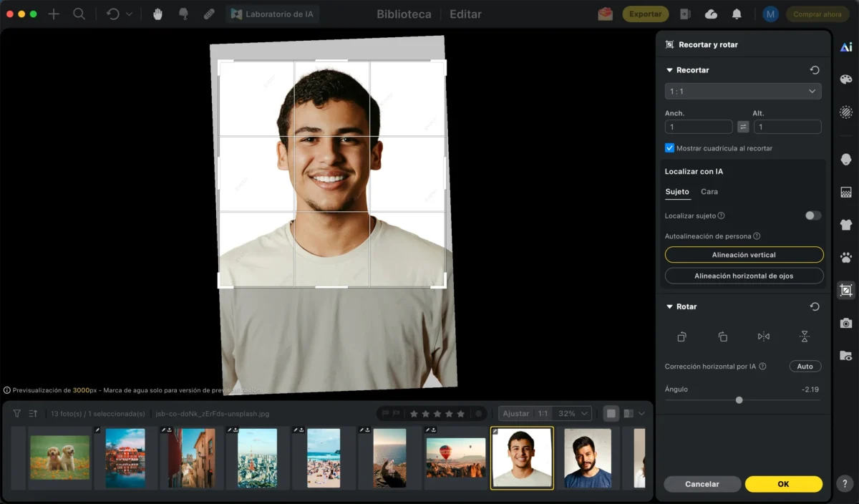This screenshot has height=504, width=859.
Task: Switch to the Cara tab
Action: click(709, 192)
